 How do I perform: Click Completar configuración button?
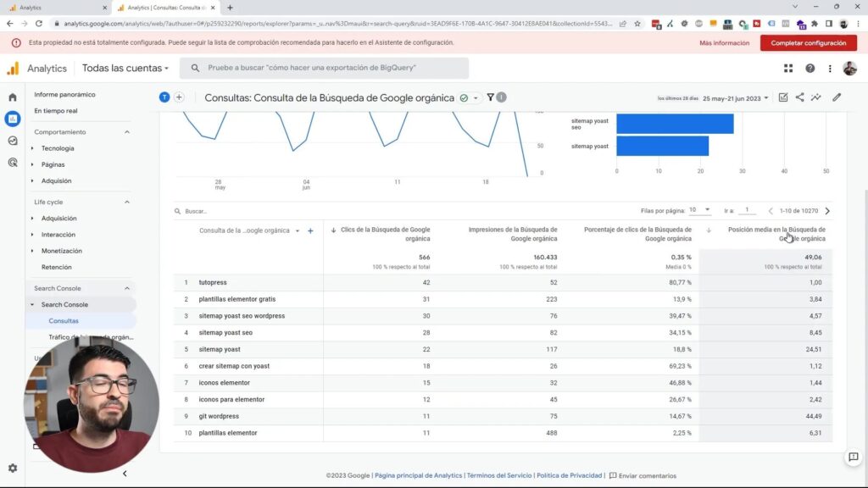[808, 43]
